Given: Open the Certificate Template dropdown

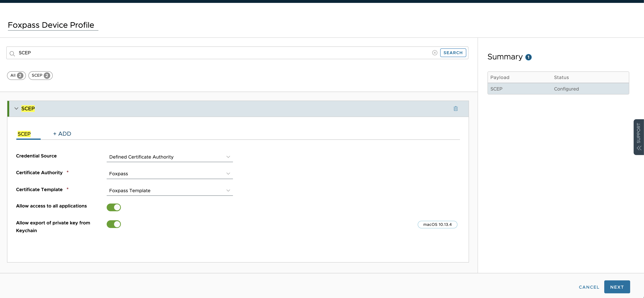Looking at the screenshot, I should (x=170, y=191).
